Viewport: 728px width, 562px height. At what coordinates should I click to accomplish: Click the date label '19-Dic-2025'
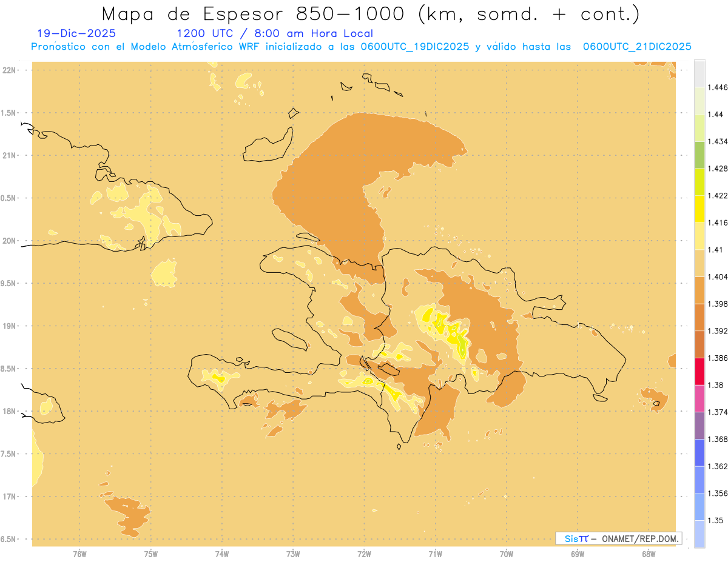[x=76, y=33]
